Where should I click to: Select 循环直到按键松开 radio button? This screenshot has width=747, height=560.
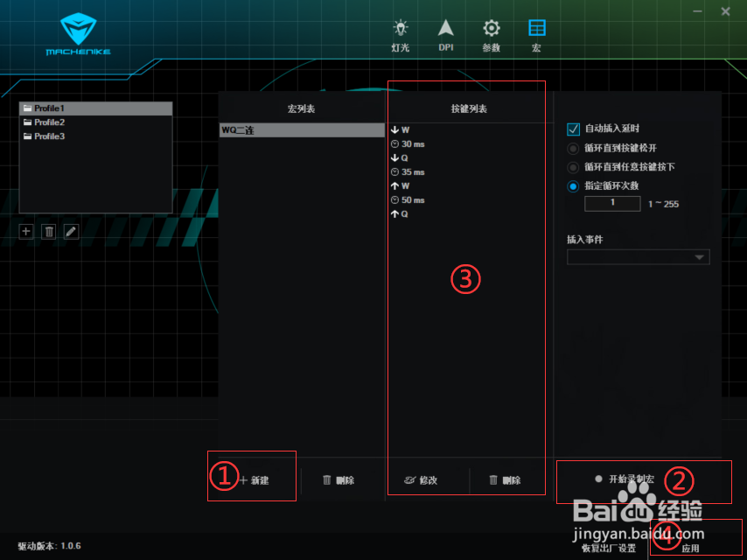(x=575, y=148)
